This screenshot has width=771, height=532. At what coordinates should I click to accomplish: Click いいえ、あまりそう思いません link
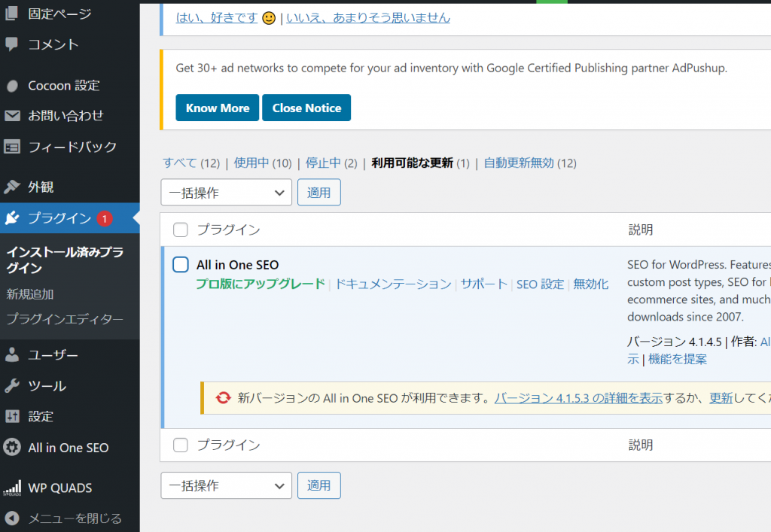click(x=368, y=18)
